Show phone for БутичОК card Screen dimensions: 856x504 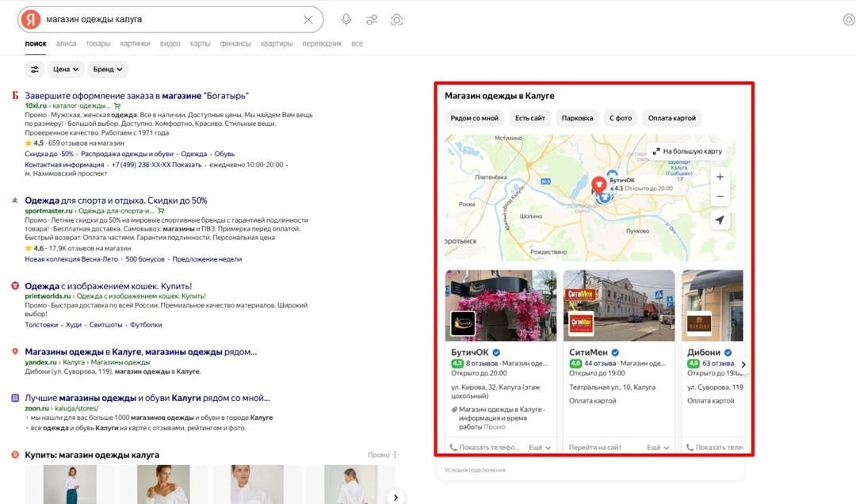[484, 447]
